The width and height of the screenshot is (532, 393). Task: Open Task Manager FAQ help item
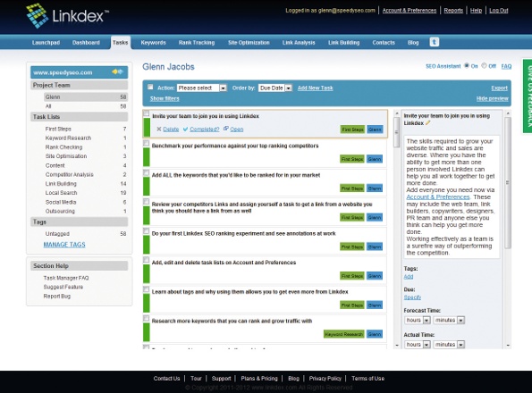pos(66,278)
